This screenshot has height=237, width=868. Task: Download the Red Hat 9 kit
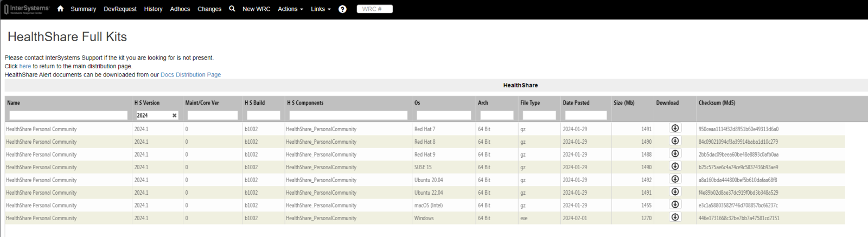click(x=675, y=154)
